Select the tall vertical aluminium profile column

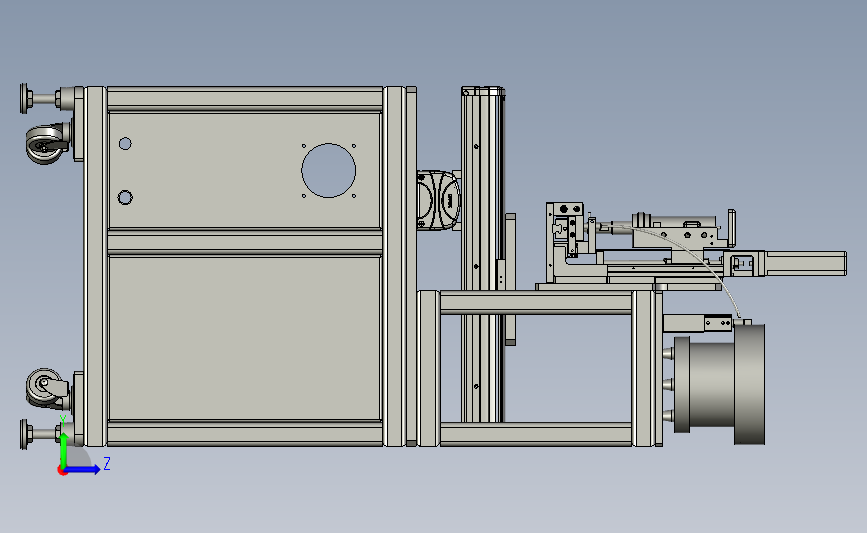[x=482, y=254]
